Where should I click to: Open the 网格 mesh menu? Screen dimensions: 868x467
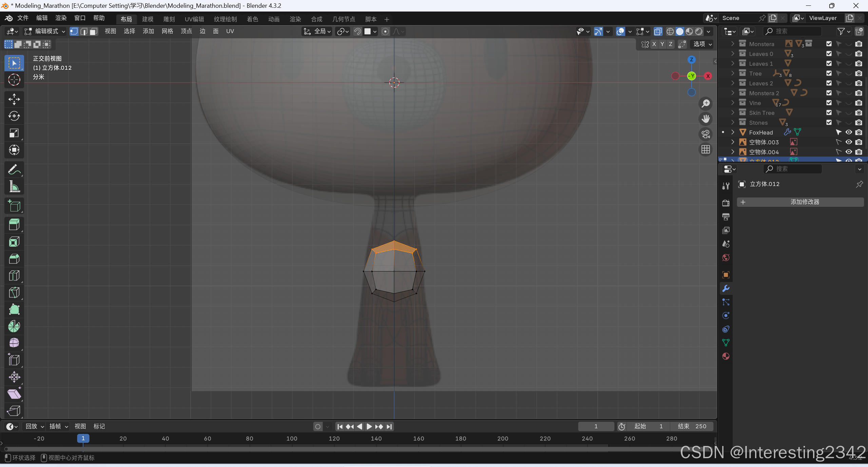click(167, 32)
